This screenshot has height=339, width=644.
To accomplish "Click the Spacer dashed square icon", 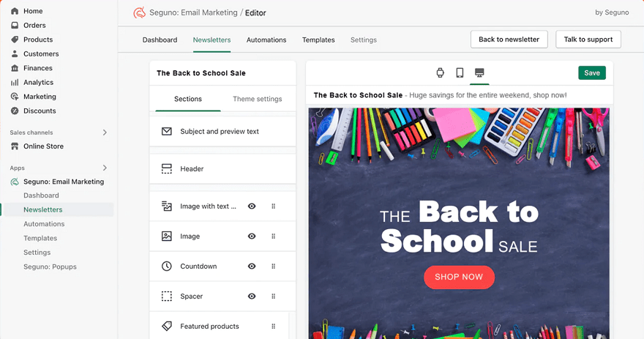I will [x=167, y=297].
